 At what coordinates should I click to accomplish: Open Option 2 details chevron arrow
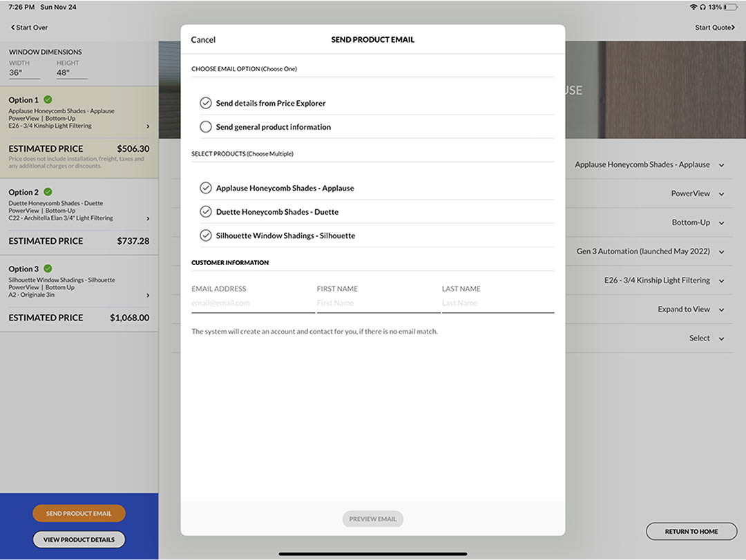point(148,218)
